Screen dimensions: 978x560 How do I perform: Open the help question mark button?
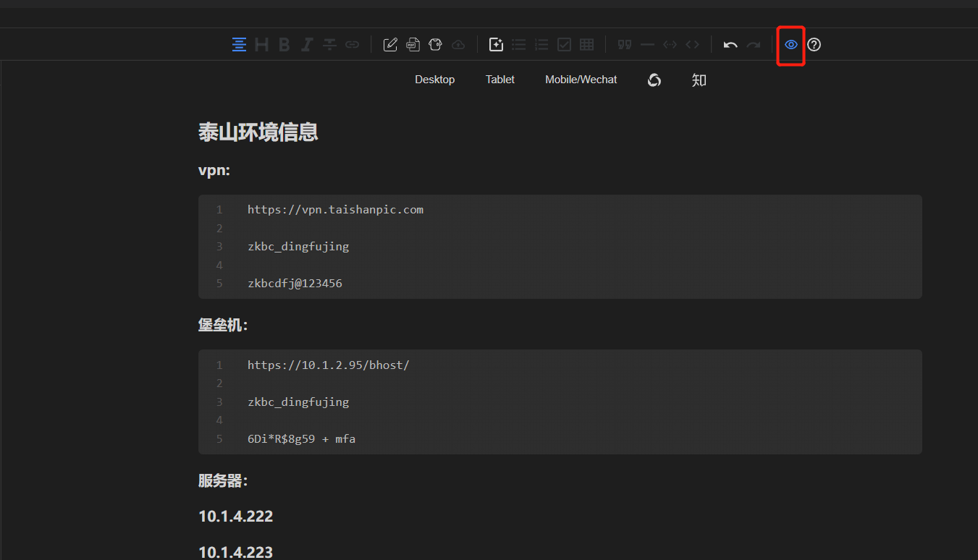(814, 44)
